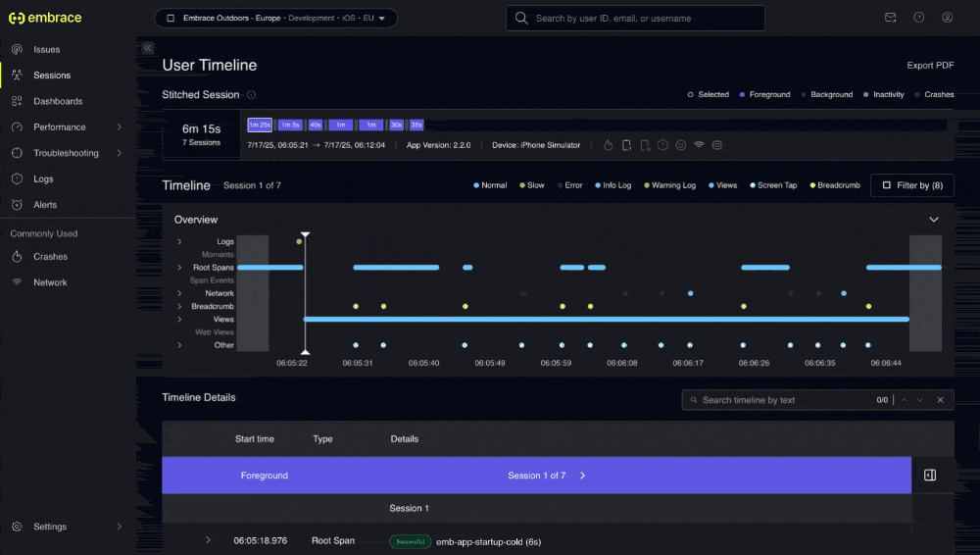Collapse the sidebar with double-chevron icon
980x555 pixels.
[x=148, y=48]
